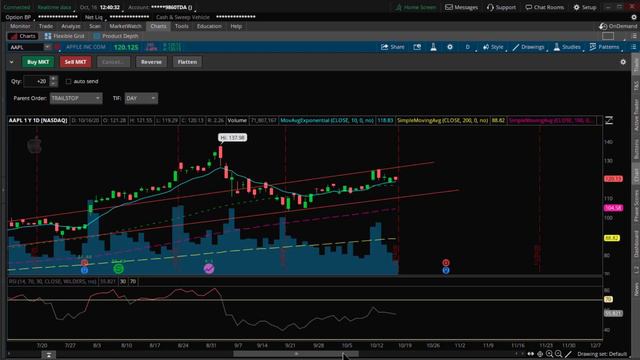
Task: Click the chart fit icon at top right
Action: (x=609, y=120)
